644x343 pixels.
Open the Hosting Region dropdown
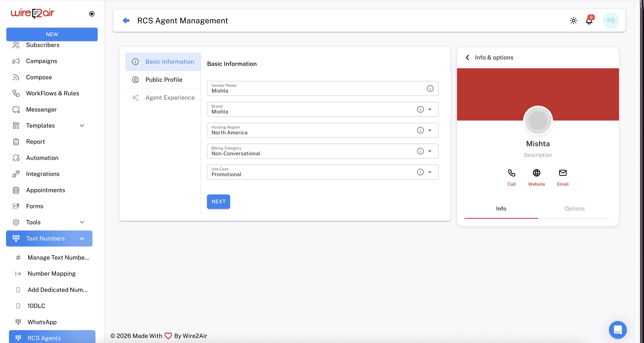430,130
